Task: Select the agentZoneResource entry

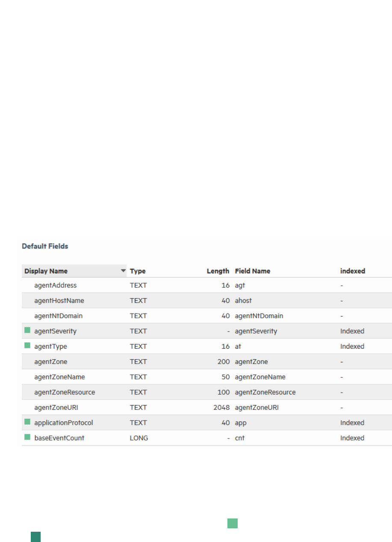Action: (65, 392)
